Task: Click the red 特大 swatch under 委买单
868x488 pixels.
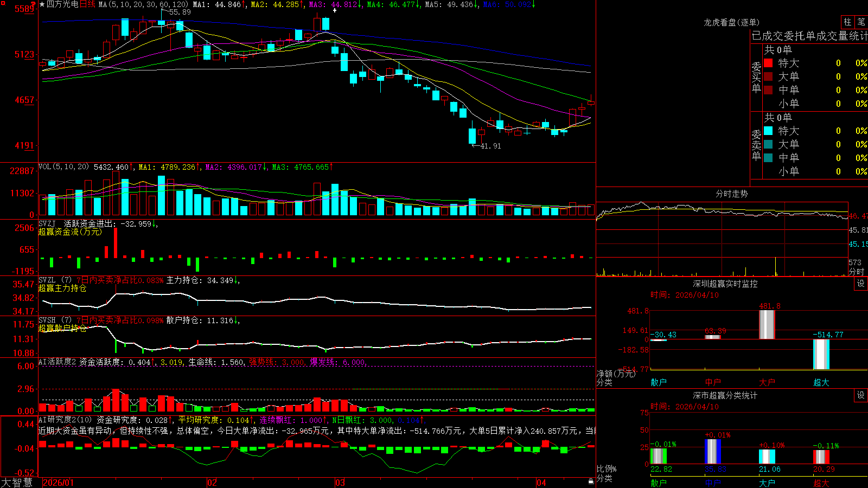Action: coord(768,63)
